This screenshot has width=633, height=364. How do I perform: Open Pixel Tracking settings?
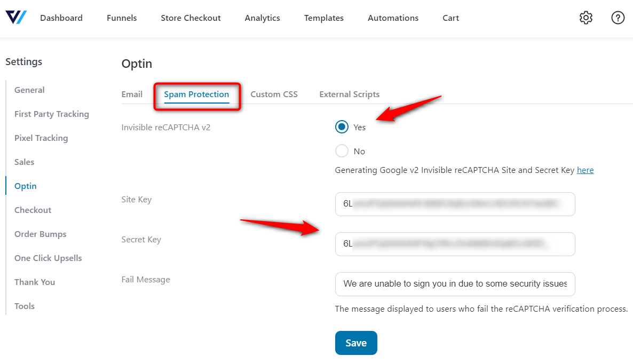point(41,138)
